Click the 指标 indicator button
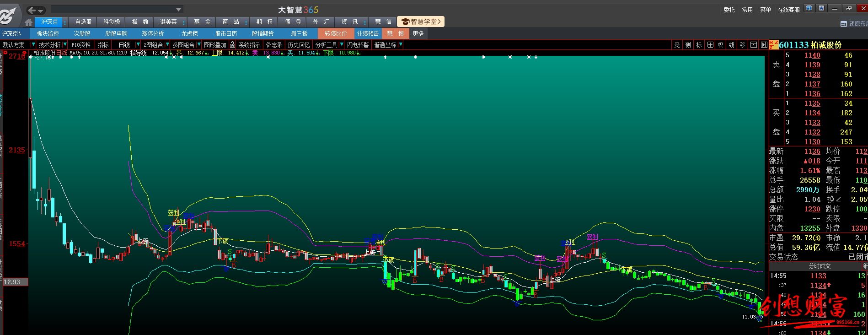The width and height of the screenshot is (868, 335). pos(103,45)
